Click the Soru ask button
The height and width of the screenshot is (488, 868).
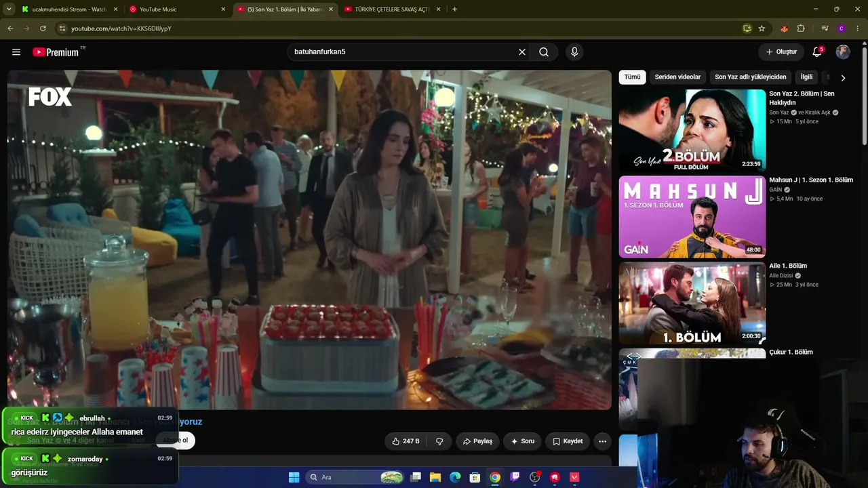point(523,441)
